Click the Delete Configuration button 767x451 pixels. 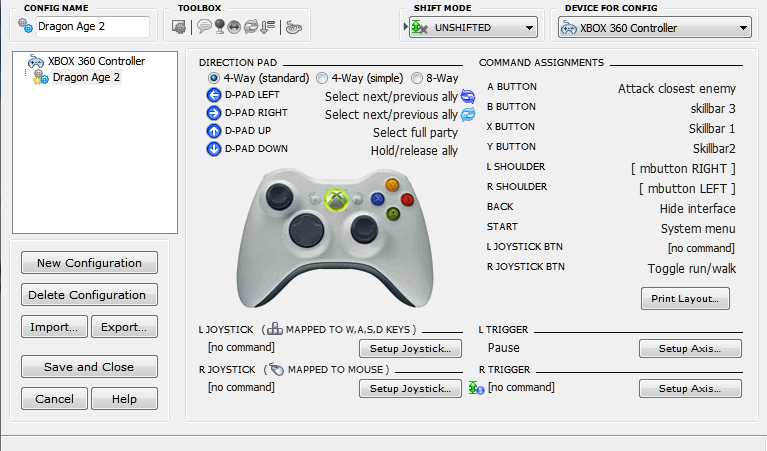[89, 295]
